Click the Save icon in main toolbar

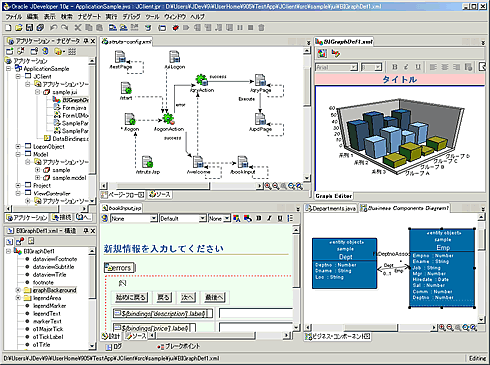click(x=29, y=28)
